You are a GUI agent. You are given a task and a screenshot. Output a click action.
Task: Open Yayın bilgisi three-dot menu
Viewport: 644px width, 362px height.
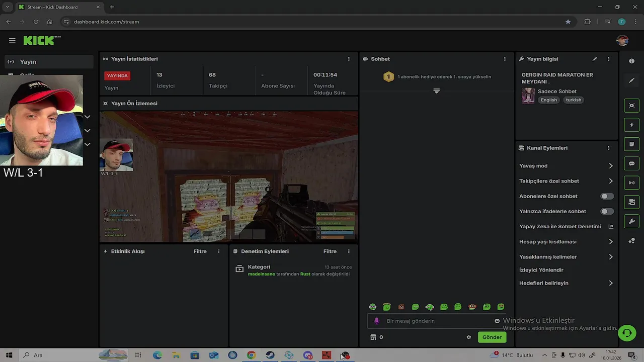tap(608, 59)
